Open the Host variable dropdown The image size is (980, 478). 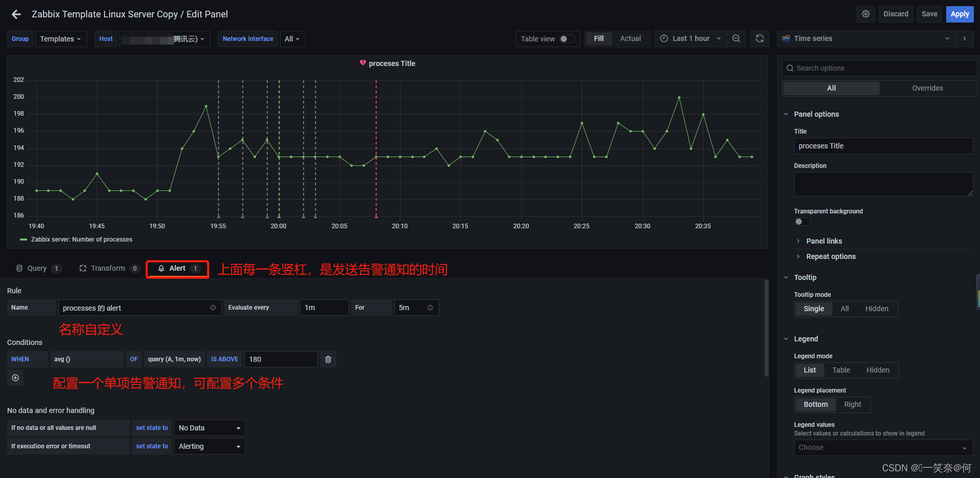tap(165, 39)
